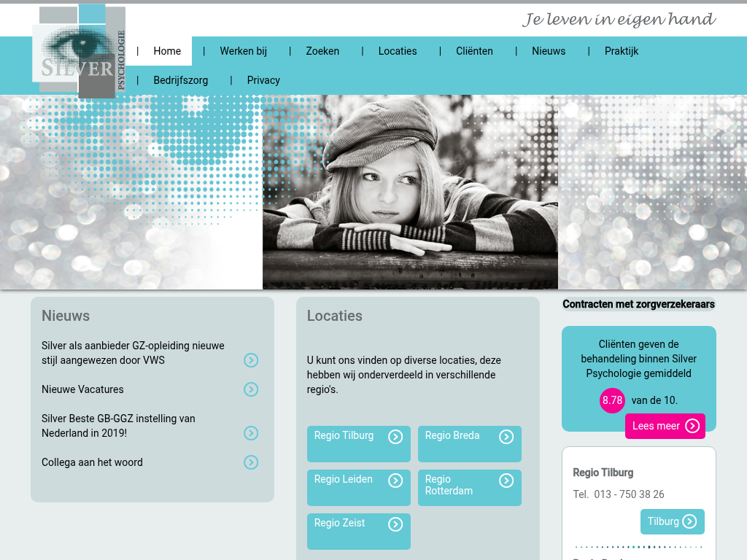
Task: Open the Privacy menu link
Action: tap(263, 80)
